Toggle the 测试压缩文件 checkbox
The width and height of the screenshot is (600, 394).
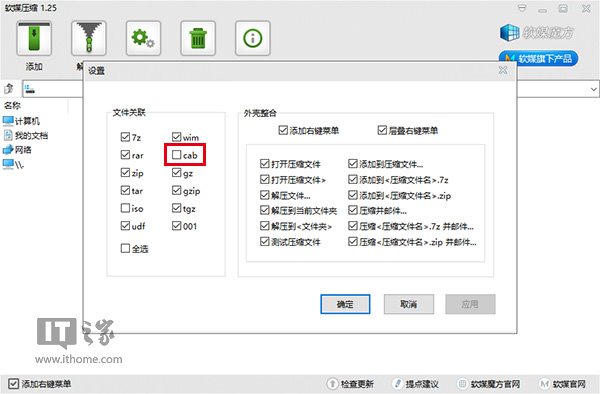pos(264,241)
